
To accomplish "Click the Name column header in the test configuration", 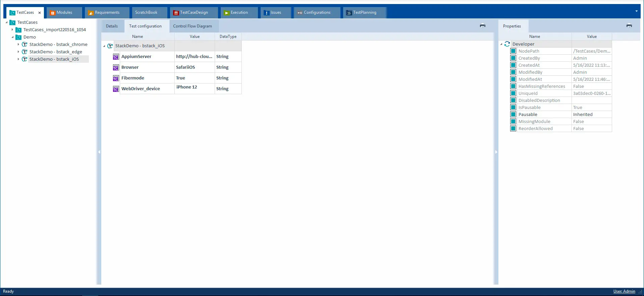I will 138,37.
